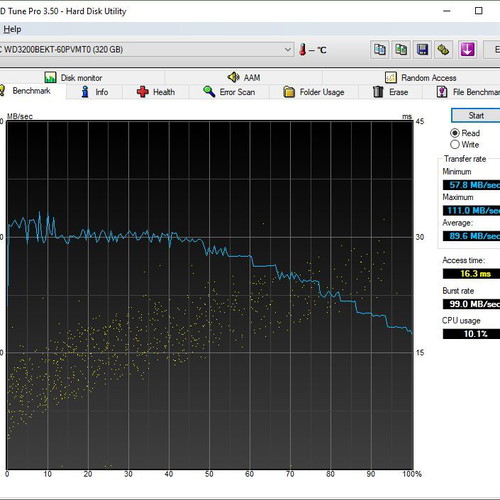The image size is (500, 500).
Task: Click the copy text to clipboard icon
Action: pos(379,50)
